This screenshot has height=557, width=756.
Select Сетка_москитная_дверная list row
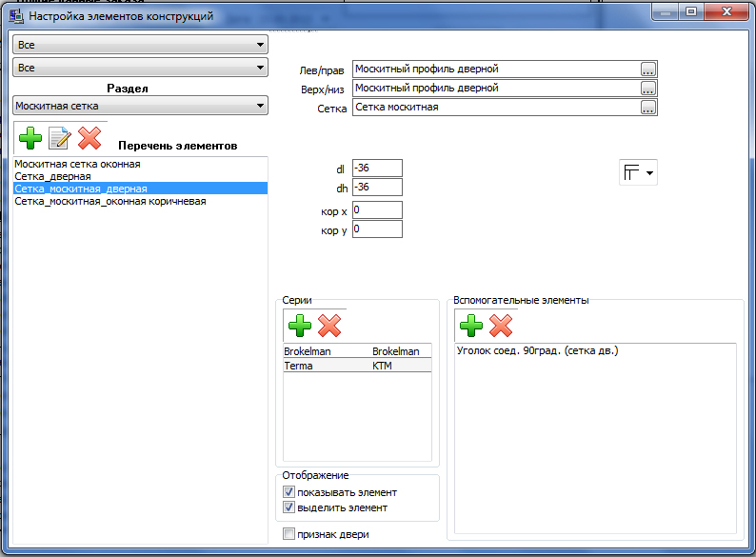(x=140, y=189)
